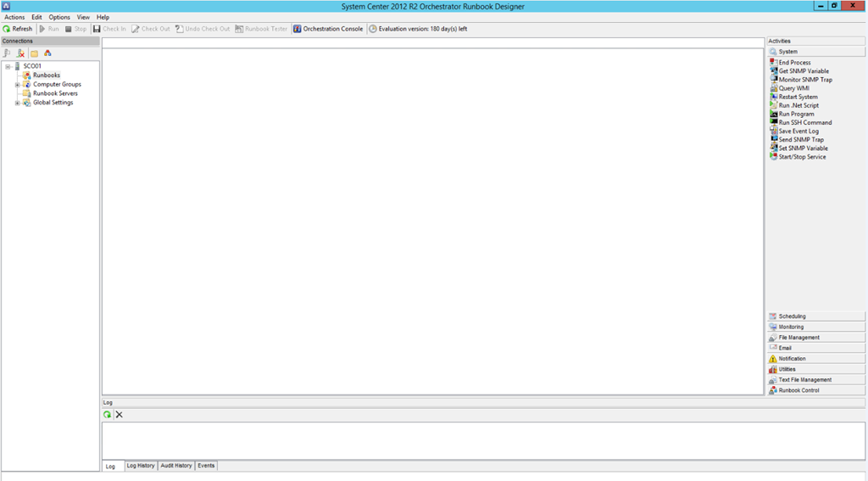The height and width of the screenshot is (481, 868).
Task: Select the Run Program activity icon
Action: 773,114
